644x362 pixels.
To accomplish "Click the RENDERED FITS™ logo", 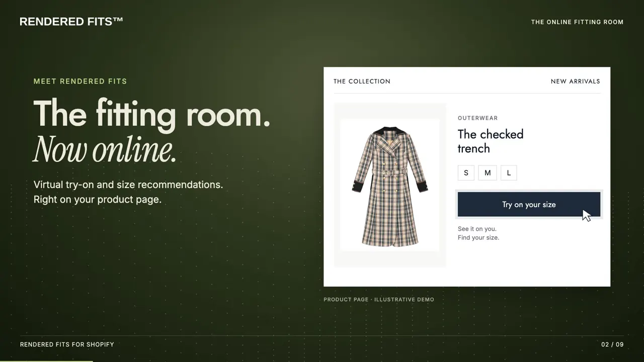I will tap(71, 21).
